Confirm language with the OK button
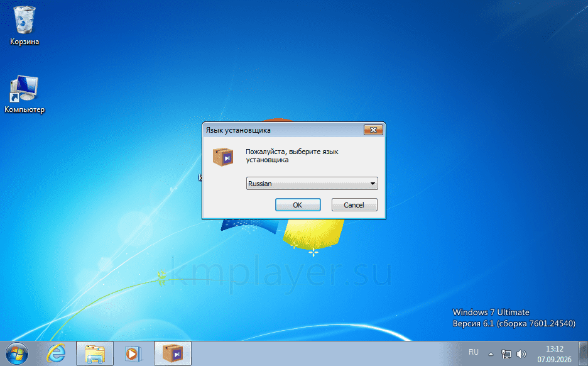The image size is (588, 366). pos(298,205)
